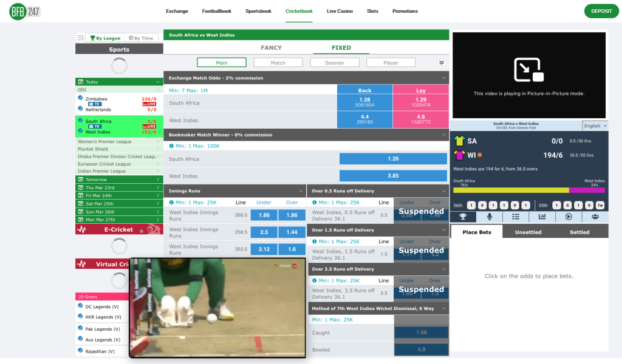Click the Picture-in-Picture icon in video player
This screenshot has width=622, height=364.
(529, 70)
